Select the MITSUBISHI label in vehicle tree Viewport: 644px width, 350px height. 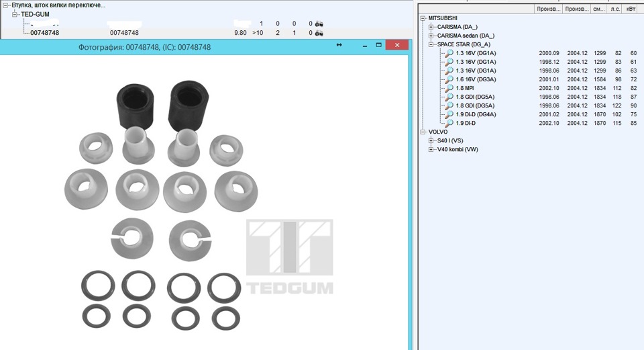click(x=443, y=18)
